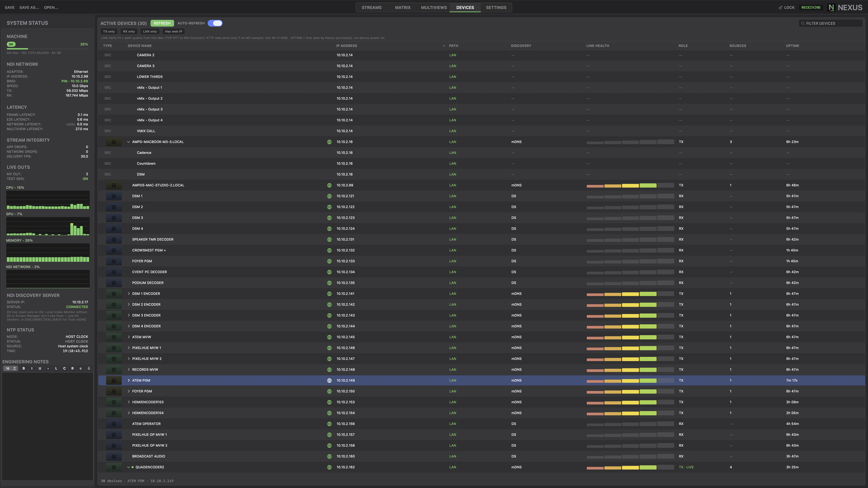Click the Filter Devices search field
868x488 pixels.
(x=831, y=23)
